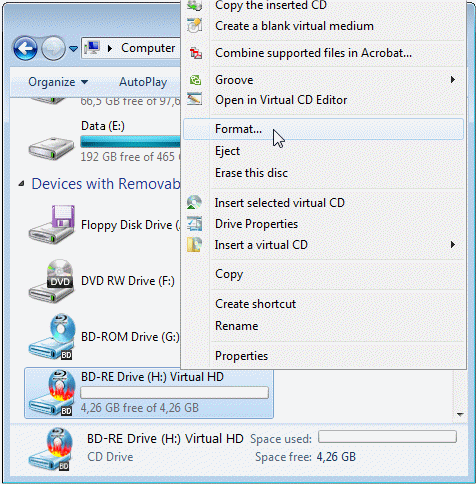Click the BD-ROM Drive (G:) label
The height and width of the screenshot is (484, 476).
pos(130,337)
